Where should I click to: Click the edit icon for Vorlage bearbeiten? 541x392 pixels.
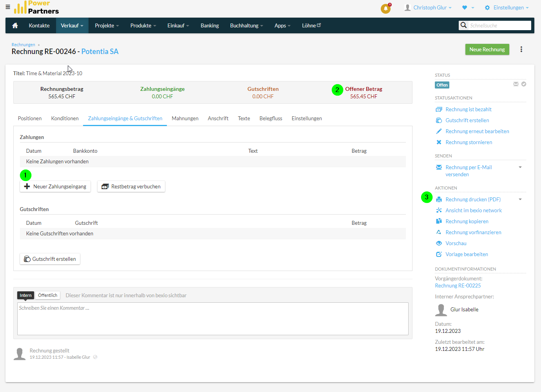point(439,254)
